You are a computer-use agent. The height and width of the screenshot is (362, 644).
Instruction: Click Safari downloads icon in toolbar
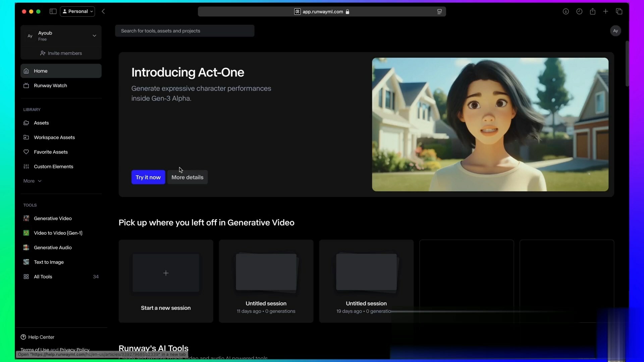point(566,11)
